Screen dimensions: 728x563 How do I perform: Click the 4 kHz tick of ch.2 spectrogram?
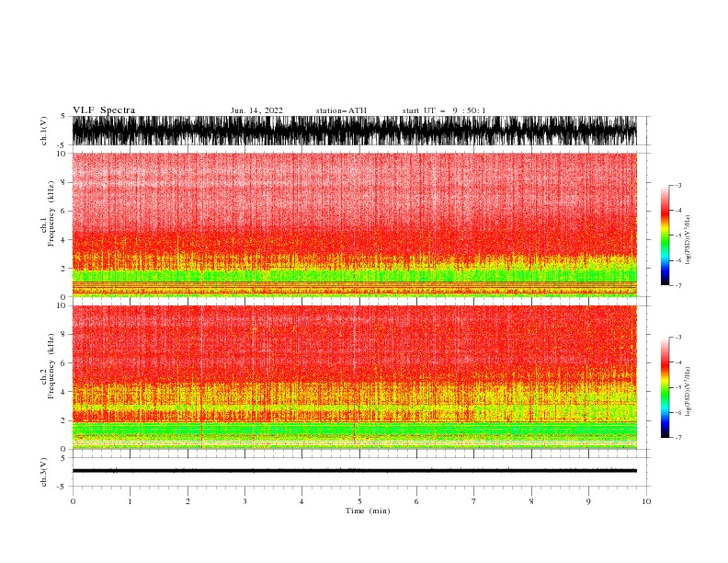pos(64,392)
